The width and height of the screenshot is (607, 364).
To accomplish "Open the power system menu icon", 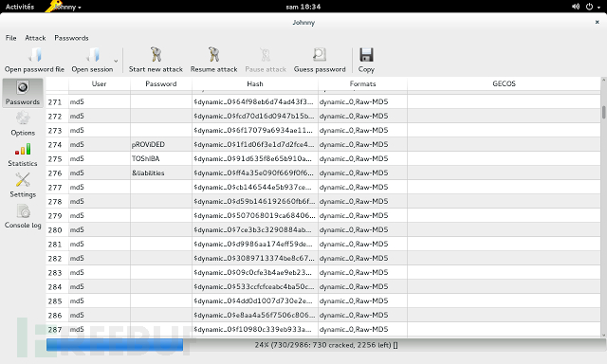I will 589,7.
